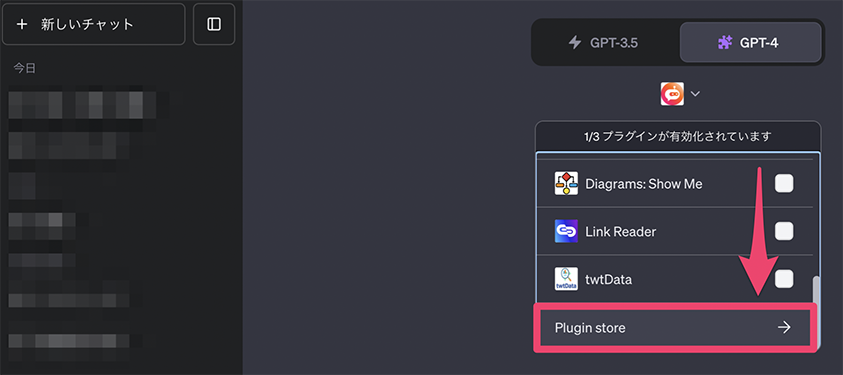Select the GPT-4 model tab
The image size is (843, 375).
[751, 42]
